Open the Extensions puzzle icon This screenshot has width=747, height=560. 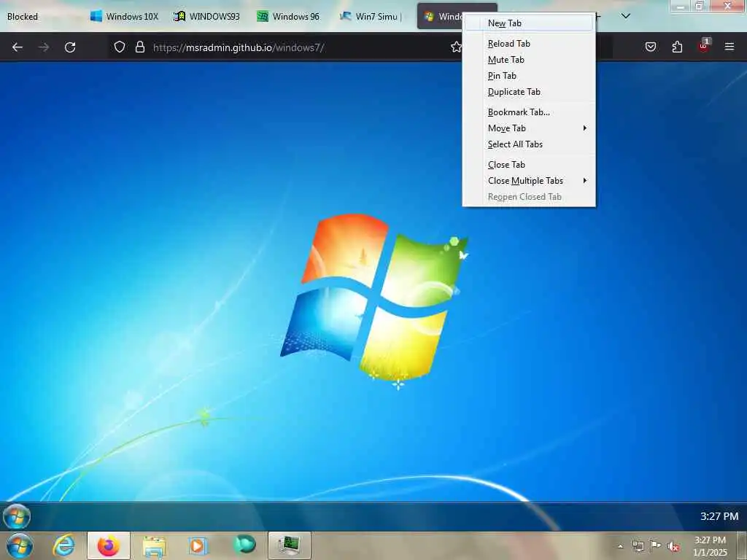(677, 47)
